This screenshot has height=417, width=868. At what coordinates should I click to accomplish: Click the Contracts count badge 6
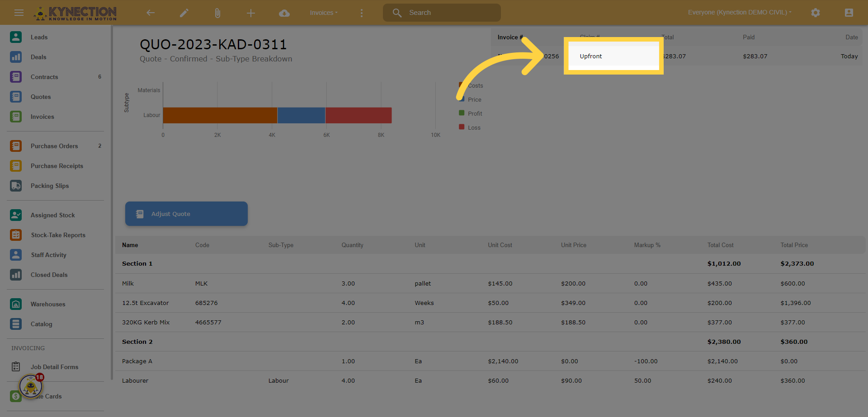(100, 77)
